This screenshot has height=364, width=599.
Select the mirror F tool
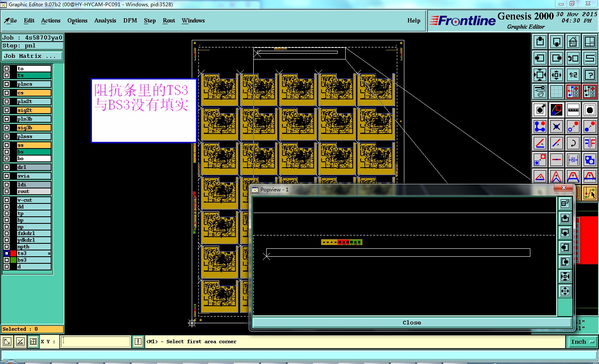(590, 143)
